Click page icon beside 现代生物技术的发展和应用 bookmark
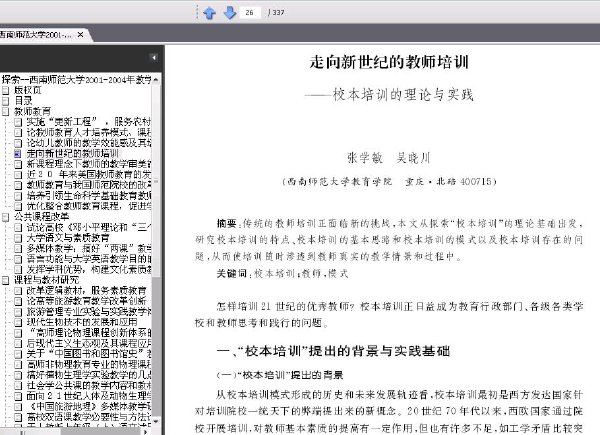Image resolution: width=600 pixels, height=435 pixels. coord(18,323)
